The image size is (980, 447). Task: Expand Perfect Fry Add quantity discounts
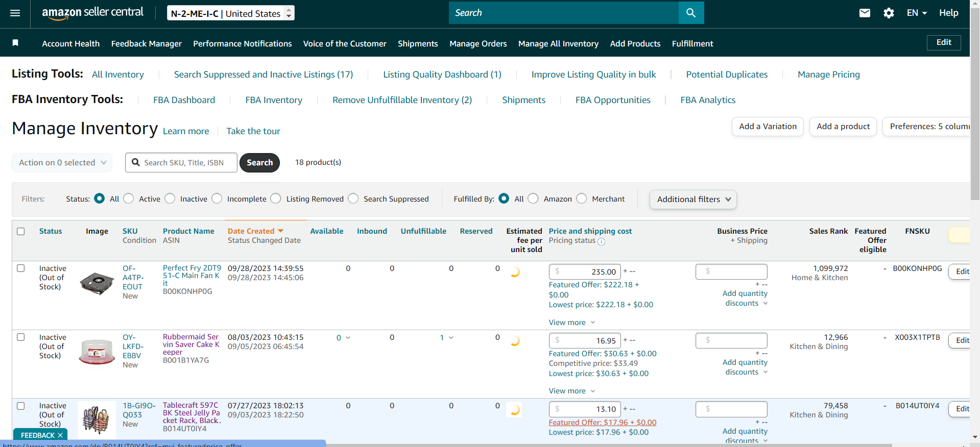[745, 299]
